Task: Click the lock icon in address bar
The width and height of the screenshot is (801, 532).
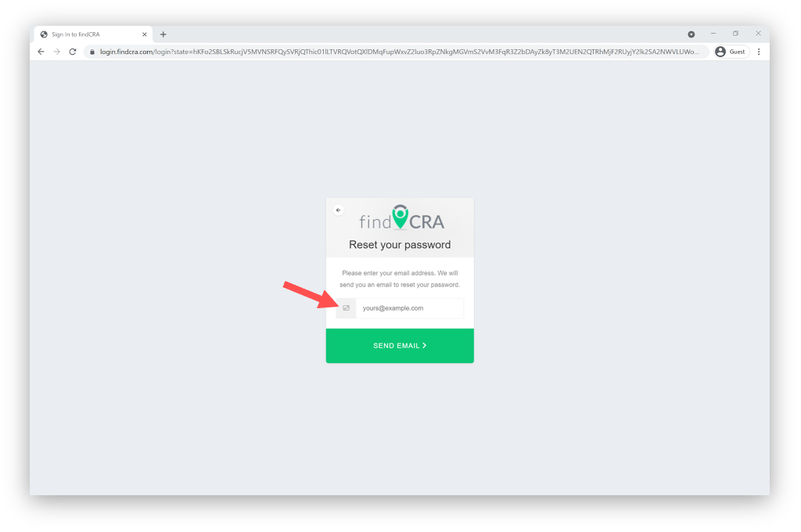Action: coord(92,52)
